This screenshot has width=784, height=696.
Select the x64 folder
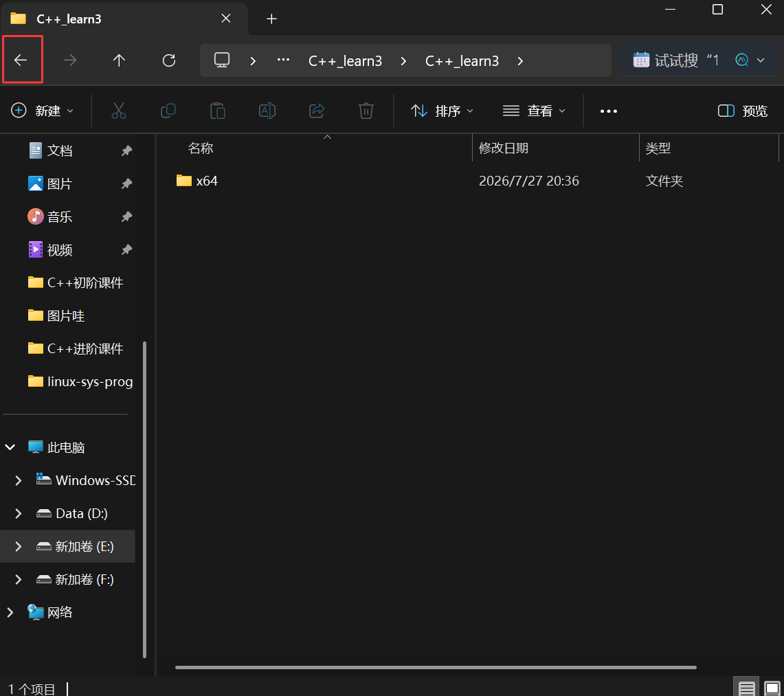click(x=197, y=181)
